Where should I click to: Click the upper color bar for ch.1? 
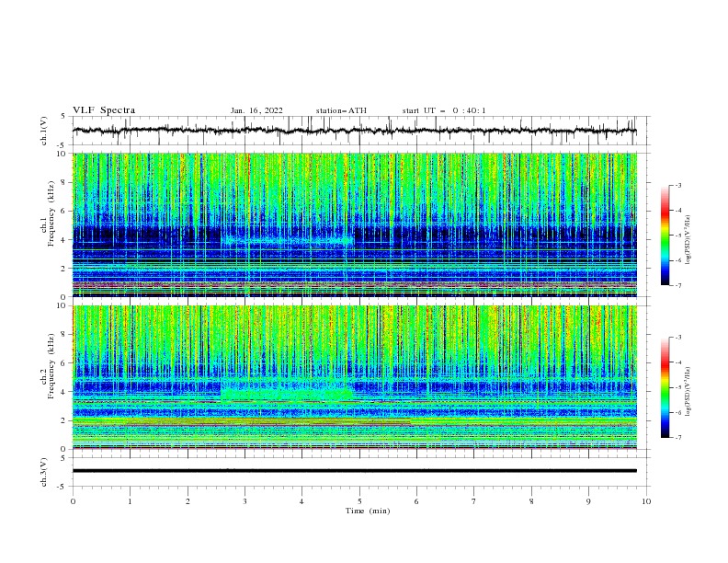click(665, 235)
